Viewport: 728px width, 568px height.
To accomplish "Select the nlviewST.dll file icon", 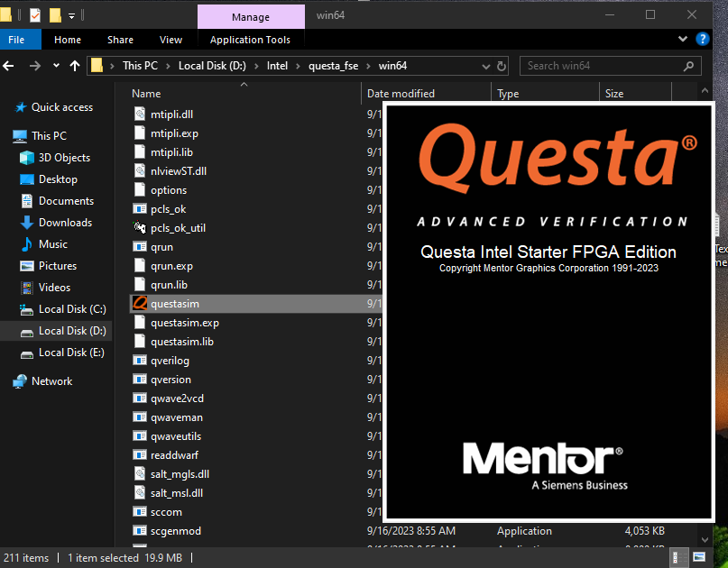I will point(140,170).
